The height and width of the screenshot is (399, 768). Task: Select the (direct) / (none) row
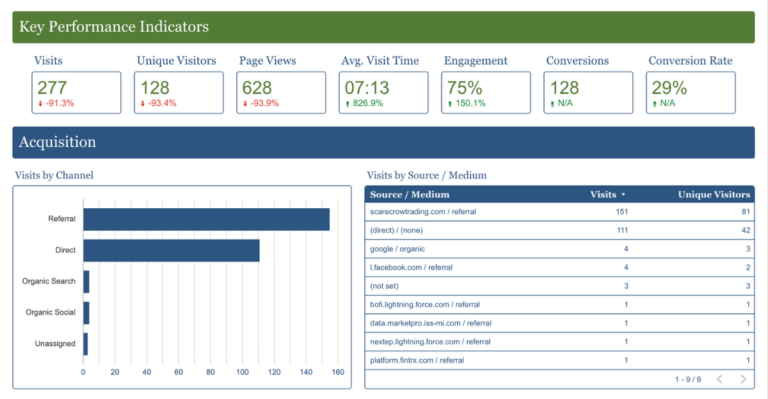click(559, 230)
